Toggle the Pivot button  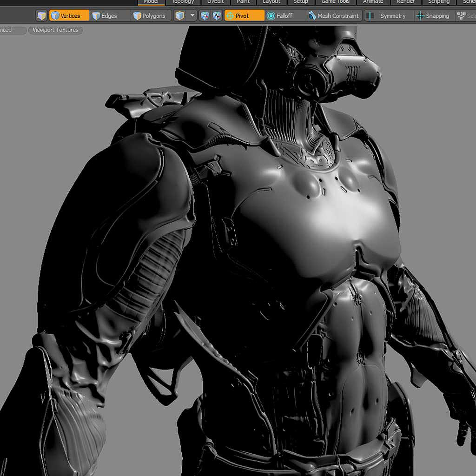244,16
